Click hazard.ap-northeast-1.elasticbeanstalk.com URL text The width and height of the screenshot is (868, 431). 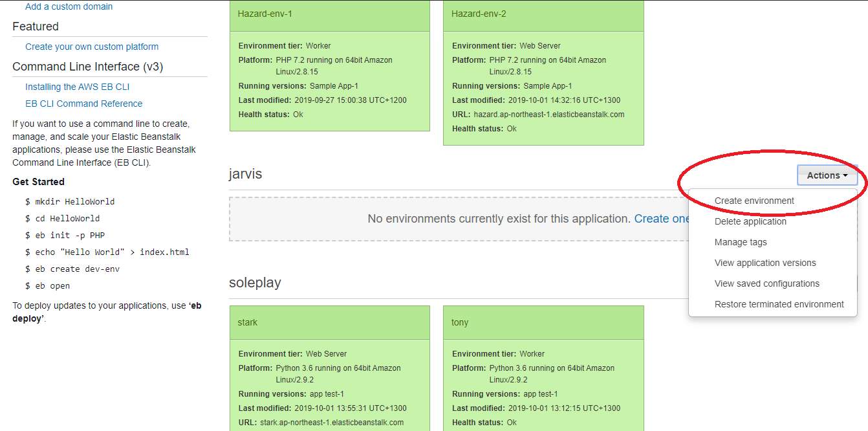pyautogui.click(x=549, y=115)
